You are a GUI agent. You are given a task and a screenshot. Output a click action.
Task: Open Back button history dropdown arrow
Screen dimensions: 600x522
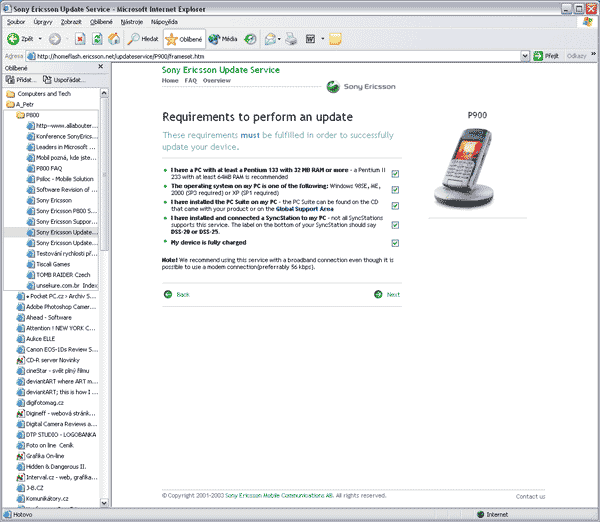click(40, 39)
